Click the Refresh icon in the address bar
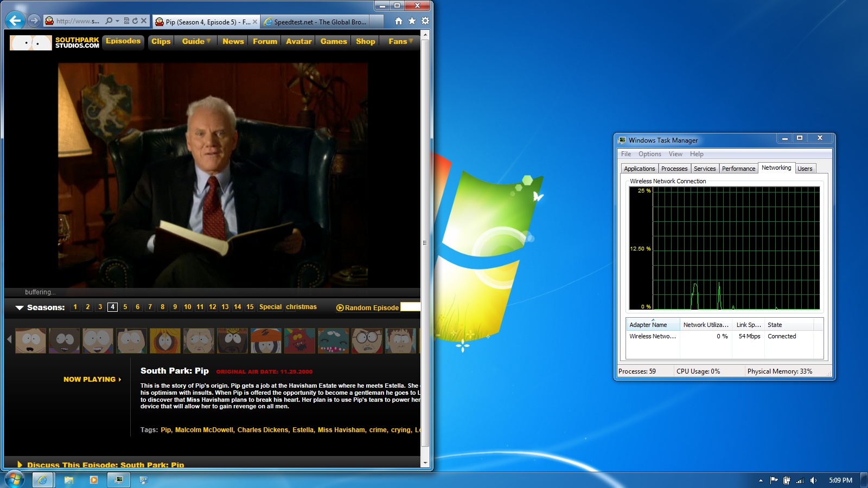Viewport: 868px width, 488px height. [135, 21]
